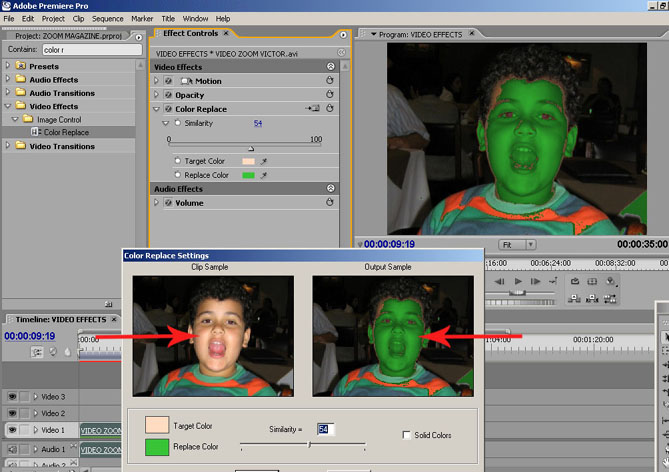Open the Fit zoom level dropdown

coord(517,244)
